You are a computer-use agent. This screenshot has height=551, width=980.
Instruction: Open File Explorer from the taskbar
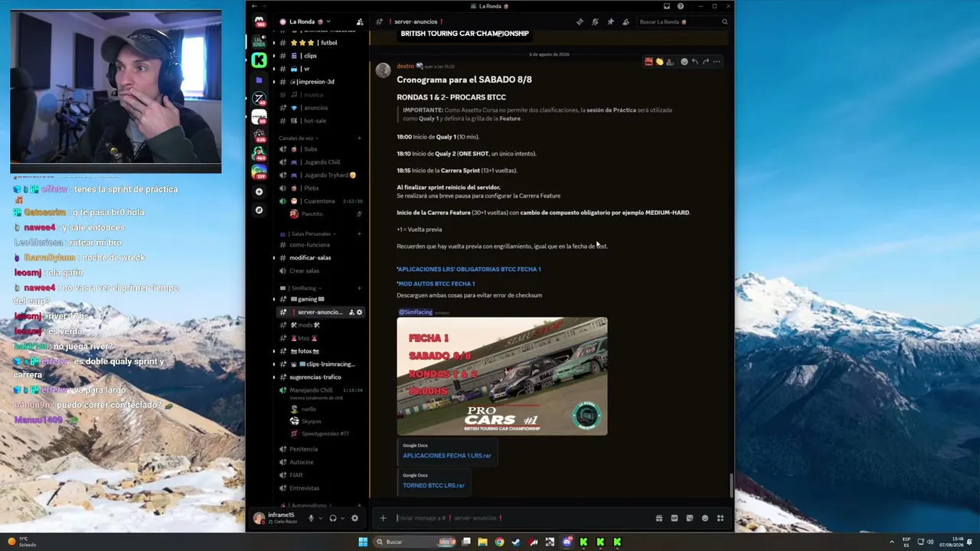coord(482,542)
